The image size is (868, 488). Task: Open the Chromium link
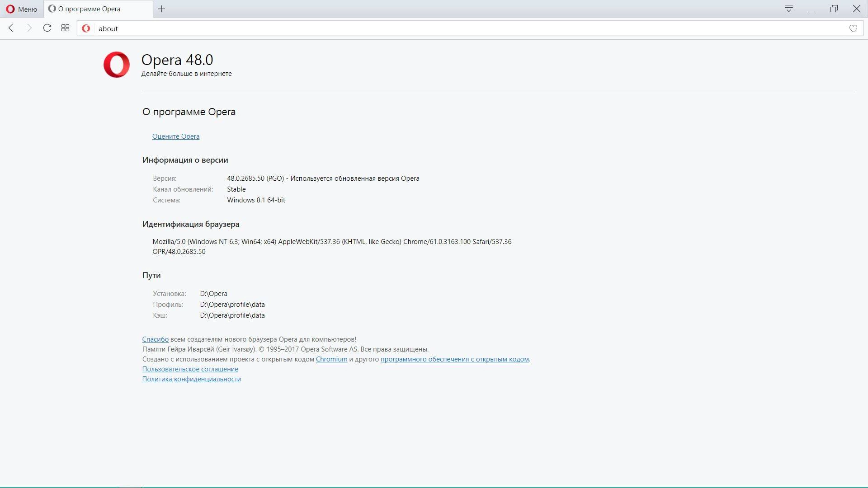tap(331, 359)
